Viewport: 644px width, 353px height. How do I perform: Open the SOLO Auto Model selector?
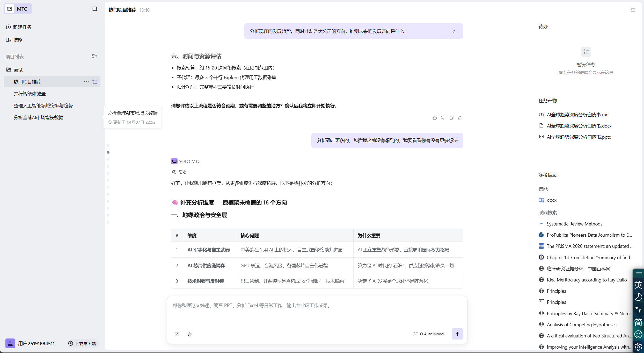tap(428, 334)
